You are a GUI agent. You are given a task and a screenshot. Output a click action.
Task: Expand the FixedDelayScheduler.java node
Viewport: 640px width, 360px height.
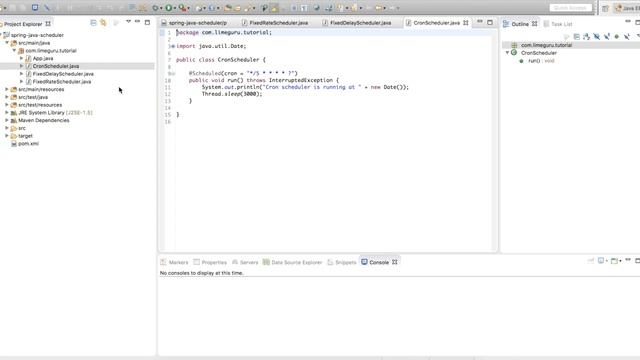coord(22,74)
